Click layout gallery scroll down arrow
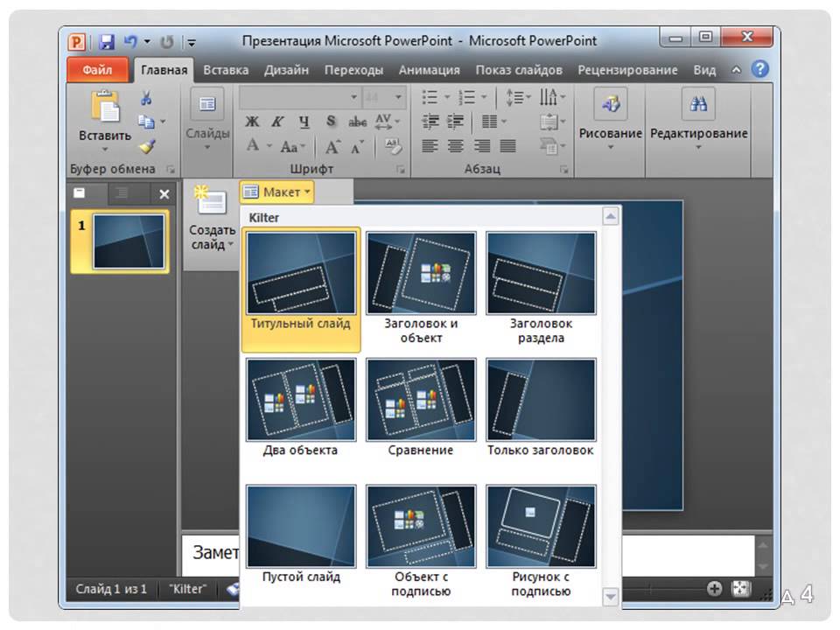 (610, 596)
